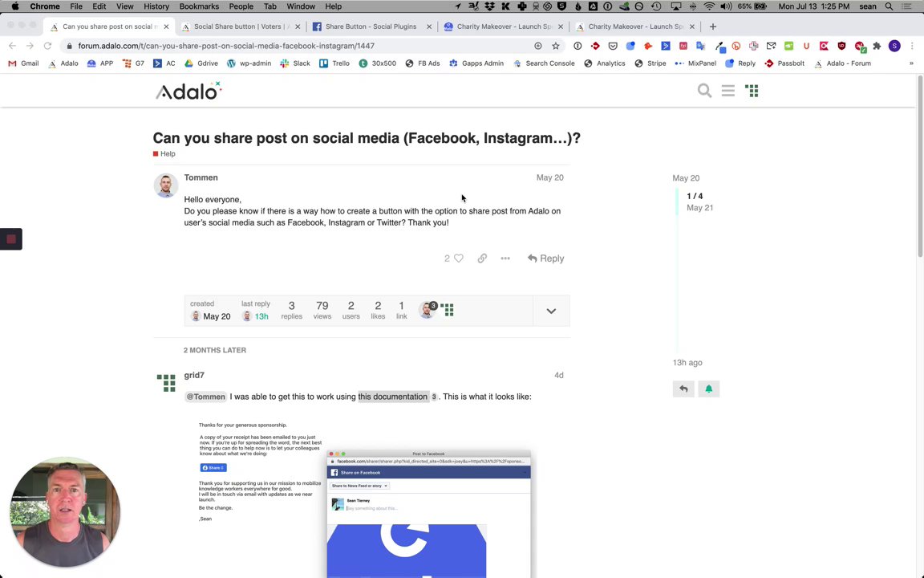
Task: Open the Window menu
Action: (301, 6)
